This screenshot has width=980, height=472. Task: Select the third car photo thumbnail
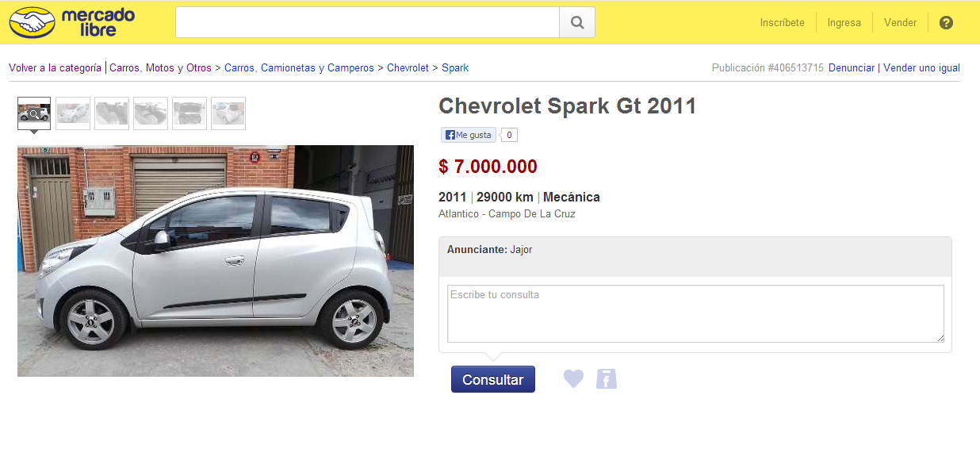(112, 113)
